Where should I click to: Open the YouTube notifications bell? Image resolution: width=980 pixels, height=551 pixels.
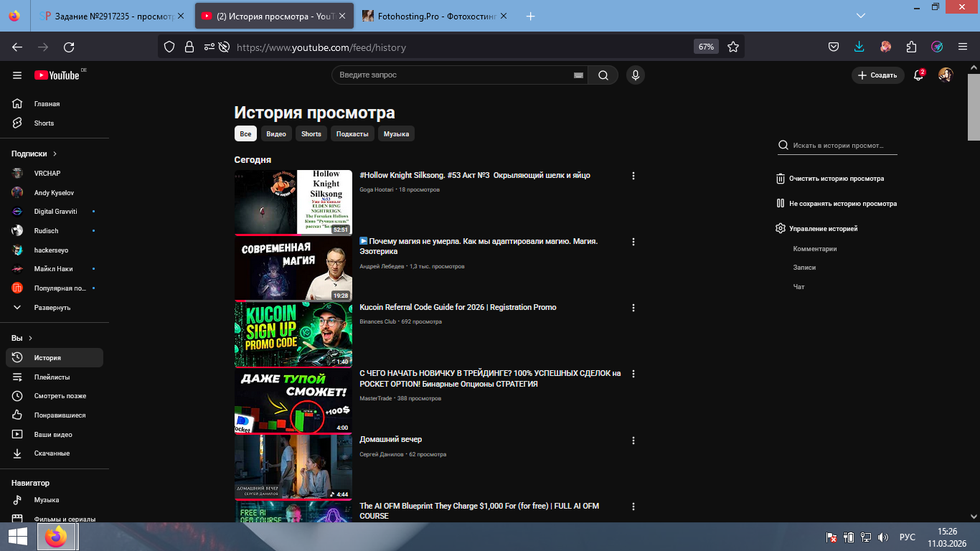point(918,75)
